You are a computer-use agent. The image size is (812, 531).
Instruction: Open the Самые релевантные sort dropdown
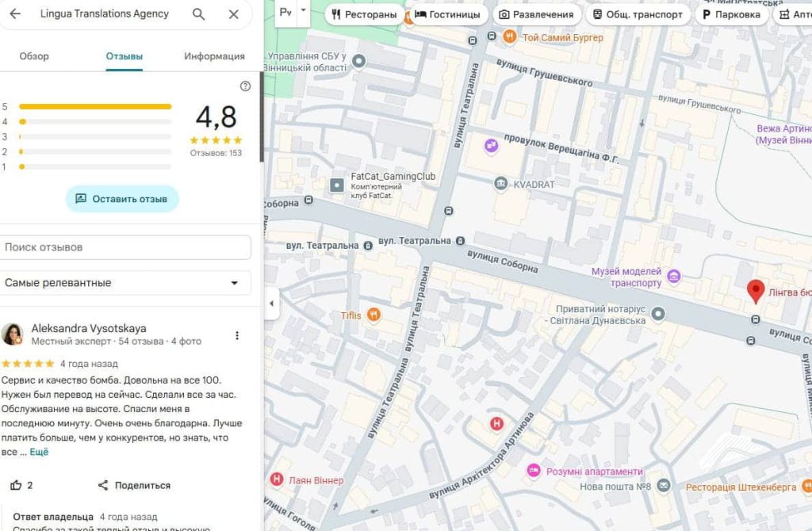[x=125, y=283]
